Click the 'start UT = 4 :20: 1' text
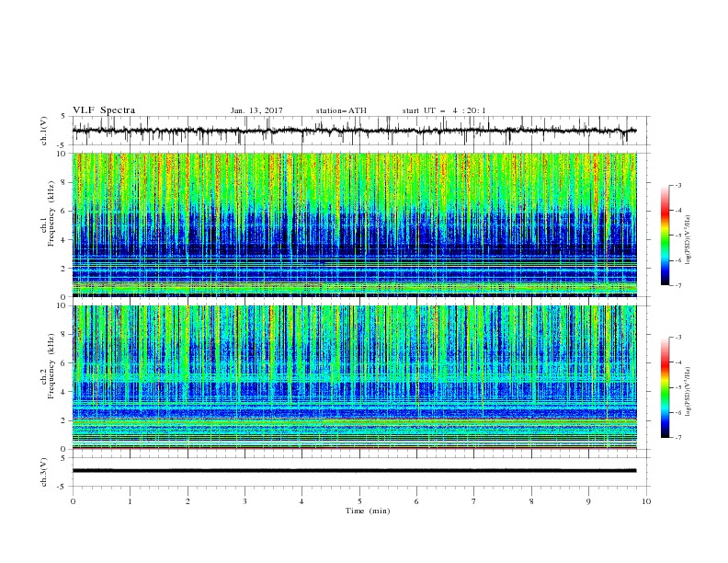Image resolution: width=728 pixels, height=563 pixels. [444, 110]
